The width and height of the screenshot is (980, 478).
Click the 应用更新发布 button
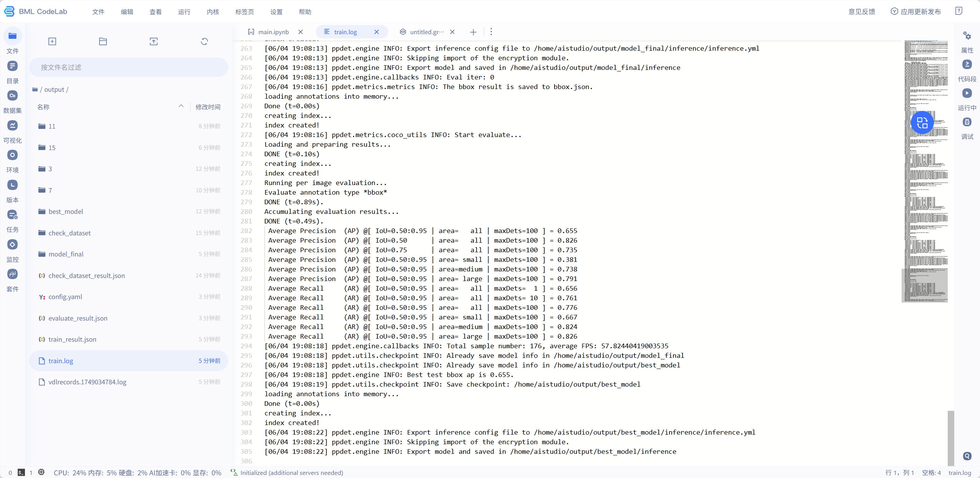(x=916, y=12)
